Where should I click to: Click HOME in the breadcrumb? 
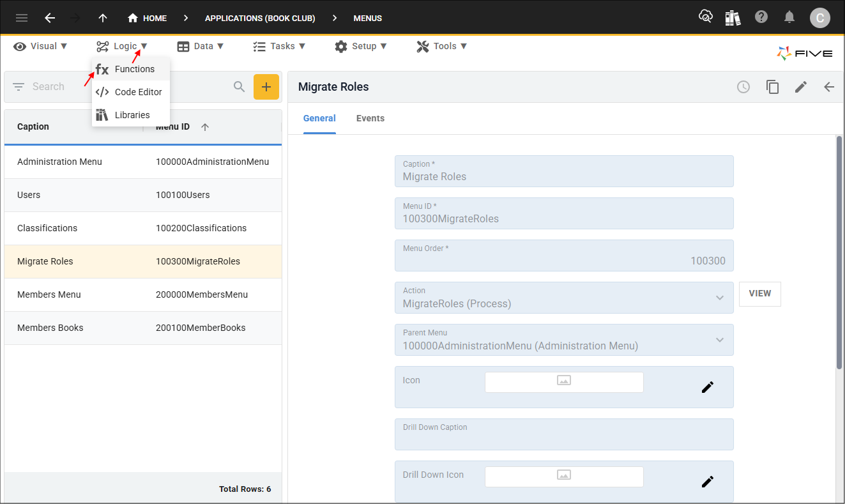point(148,18)
